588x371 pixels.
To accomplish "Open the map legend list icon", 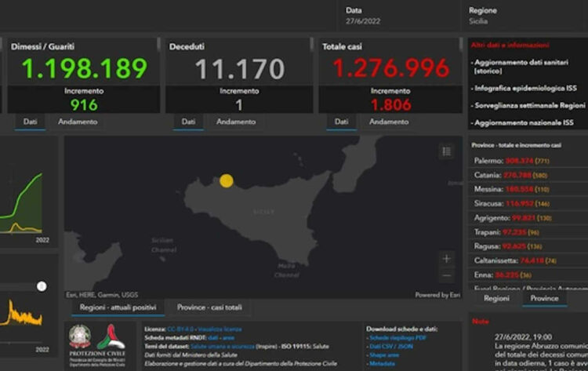I will pyautogui.click(x=446, y=151).
